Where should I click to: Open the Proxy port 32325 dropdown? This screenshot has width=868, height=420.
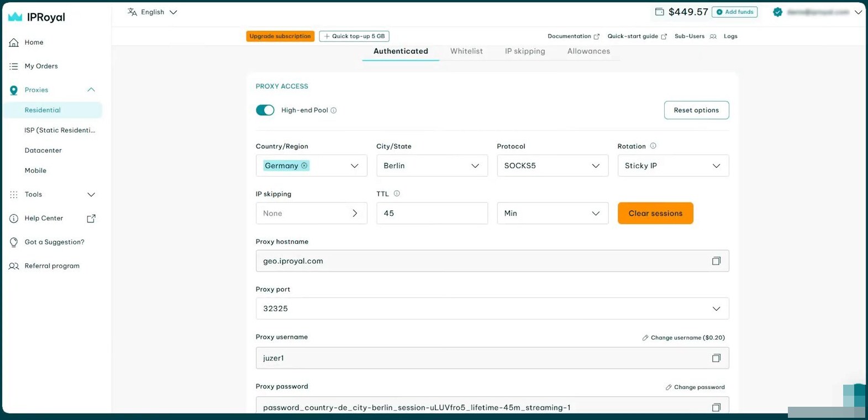(x=492, y=309)
